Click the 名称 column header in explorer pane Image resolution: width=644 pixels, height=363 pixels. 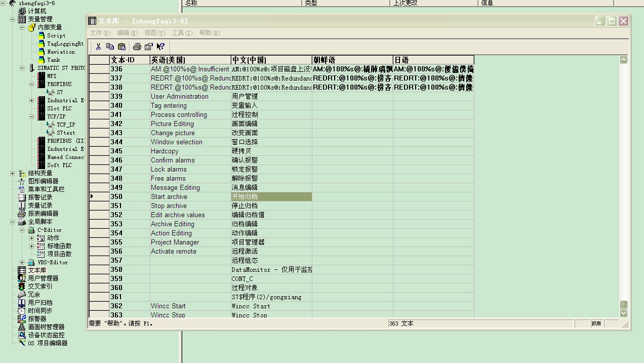[242, 3]
